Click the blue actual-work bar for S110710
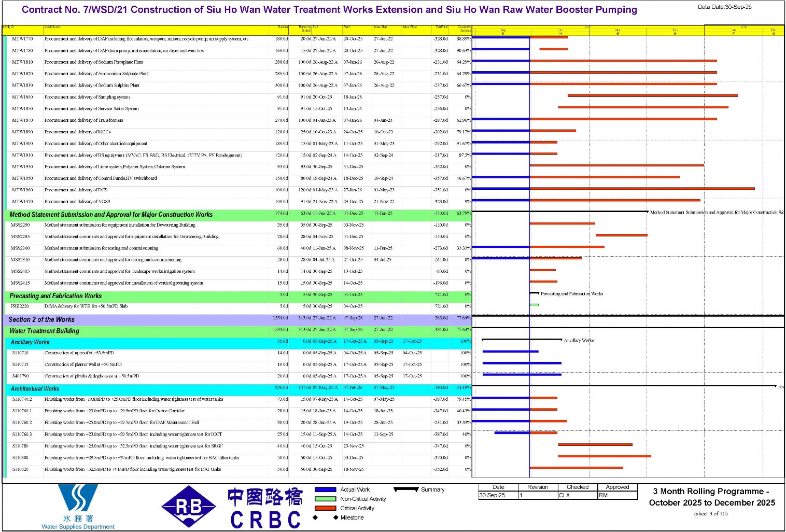Screen dimensions: 786x532 pyautogui.click(x=511, y=352)
